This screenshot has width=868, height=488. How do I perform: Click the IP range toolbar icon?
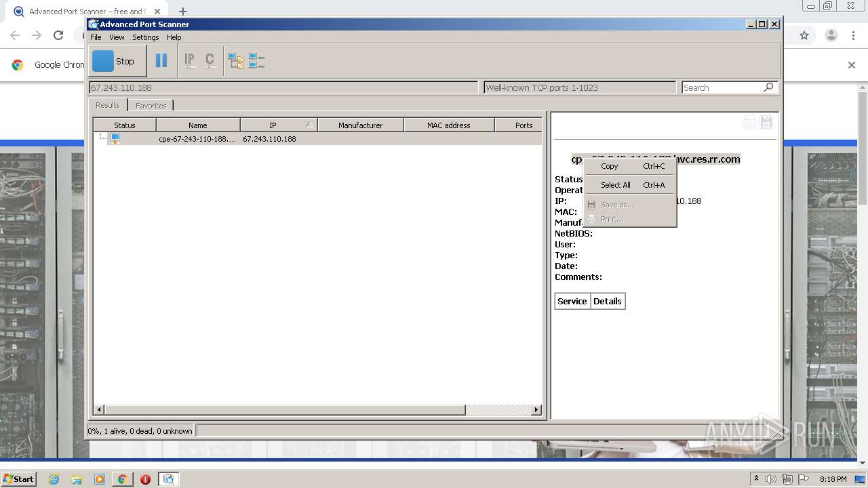(189, 61)
